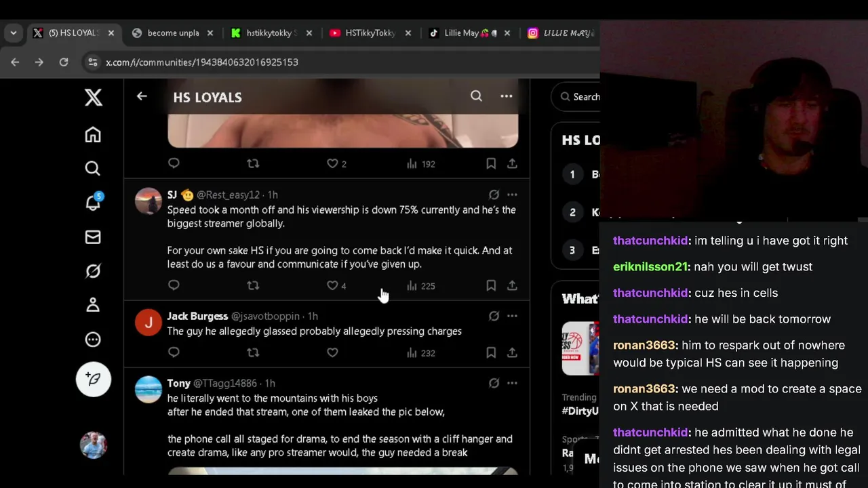868x488 pixels.
Task: Open the browser tab list dropdown arrow
Action: click(x=13, y=33)
